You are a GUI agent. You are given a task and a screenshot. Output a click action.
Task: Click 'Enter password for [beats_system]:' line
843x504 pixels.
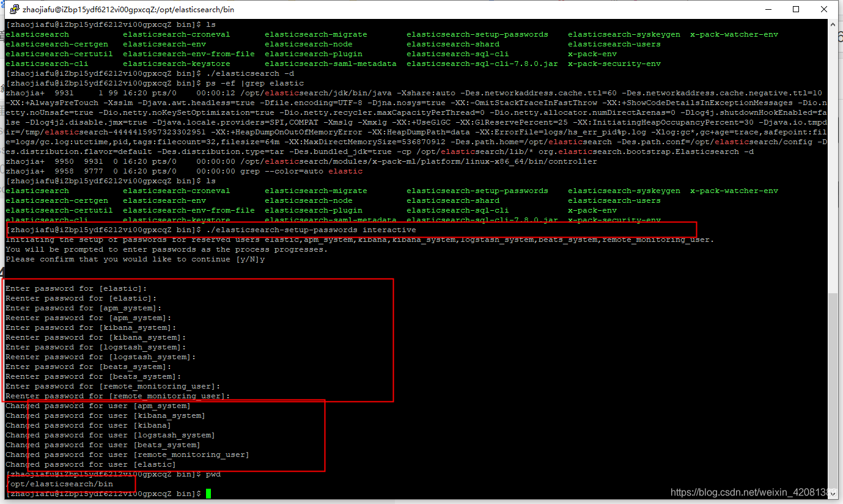tap(89, 367)
